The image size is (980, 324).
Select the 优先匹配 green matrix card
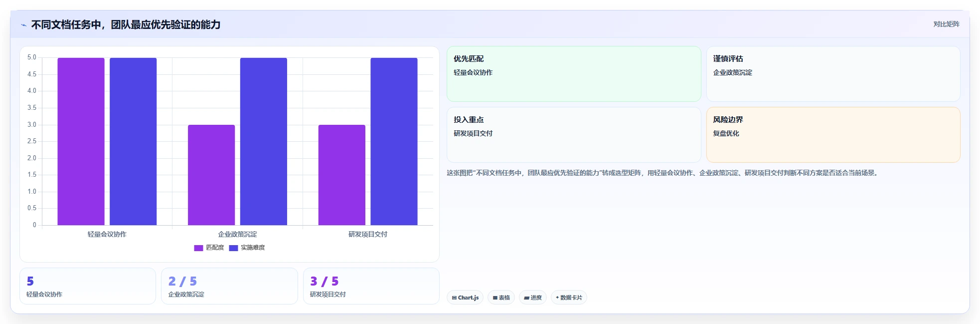[574, 74]
